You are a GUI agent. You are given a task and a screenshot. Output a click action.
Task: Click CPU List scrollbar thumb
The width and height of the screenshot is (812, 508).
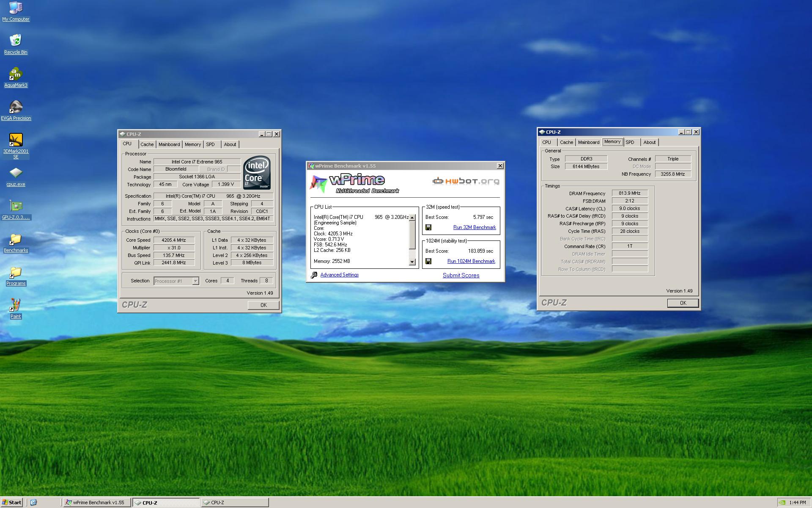click(412, 235)
